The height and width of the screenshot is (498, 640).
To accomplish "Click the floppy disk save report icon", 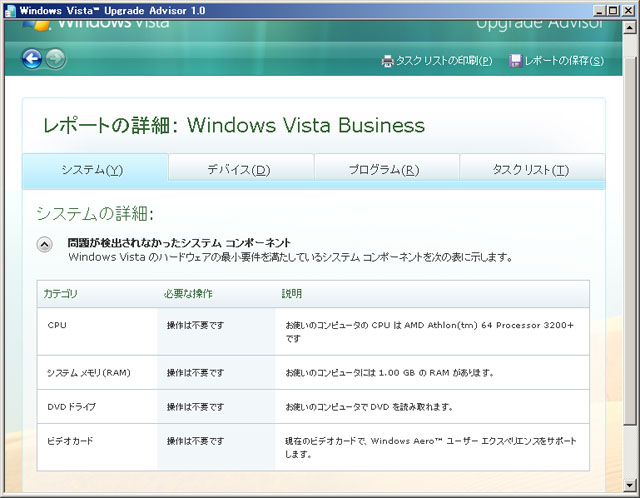I will pyautogui.click(x=516, y=61).
